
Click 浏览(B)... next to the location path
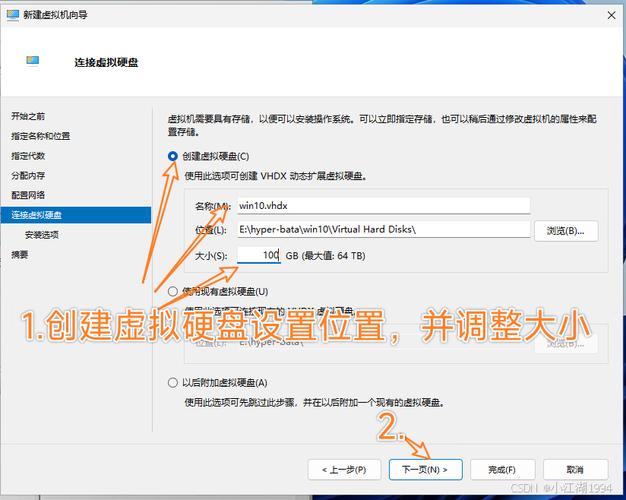click(x=566, y=231)
